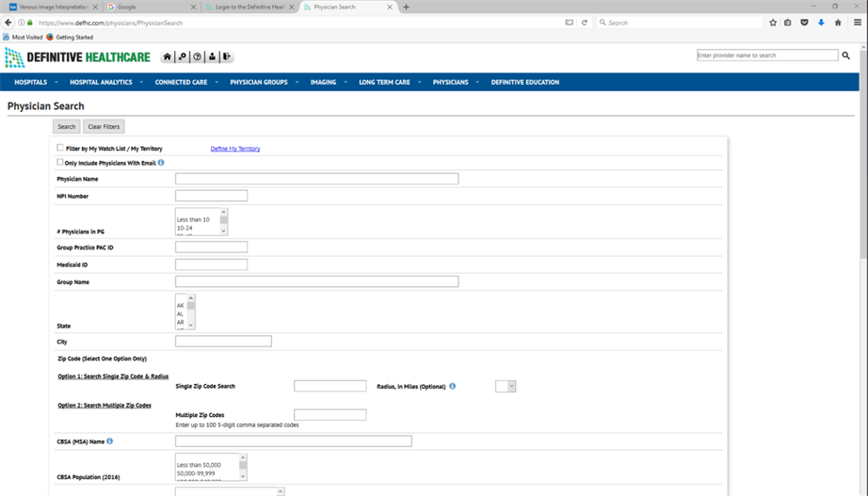Open the Connected Care menu
868x496 pixels.
point(181,82)
